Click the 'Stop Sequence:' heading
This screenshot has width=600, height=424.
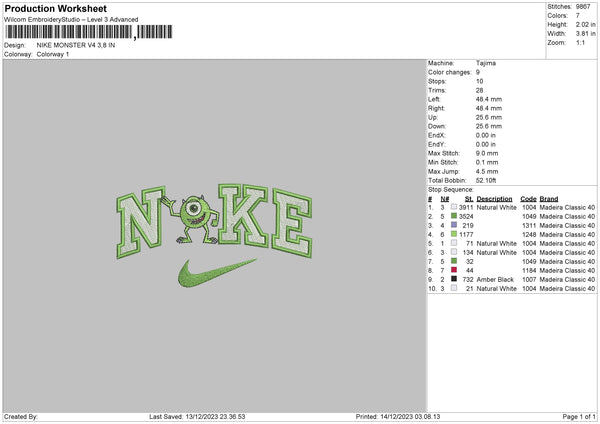pos(451,190)
